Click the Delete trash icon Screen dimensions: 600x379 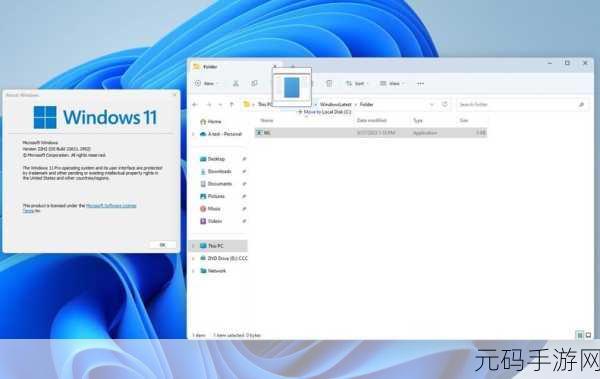coord(329,83)
